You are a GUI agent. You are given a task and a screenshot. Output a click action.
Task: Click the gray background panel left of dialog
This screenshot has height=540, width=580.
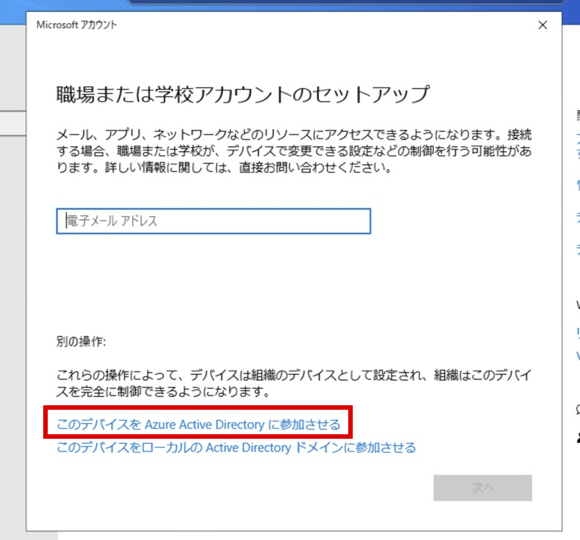pos(13,259)
